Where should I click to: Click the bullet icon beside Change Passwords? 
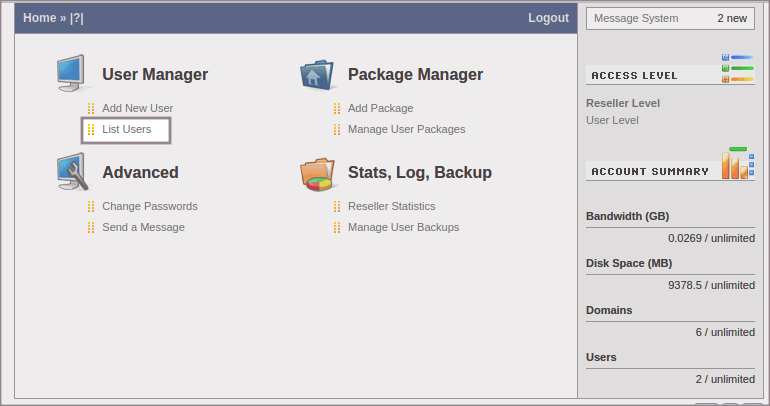[91, 206]
